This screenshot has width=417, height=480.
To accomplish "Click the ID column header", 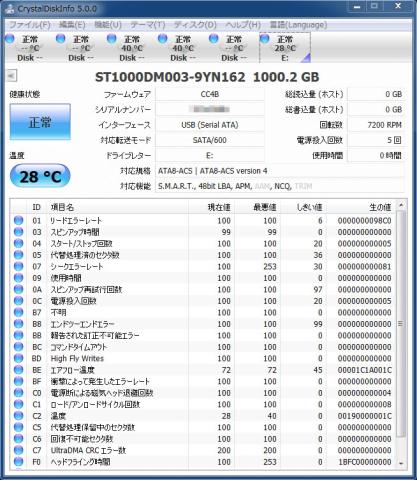I will pos(37,207).
